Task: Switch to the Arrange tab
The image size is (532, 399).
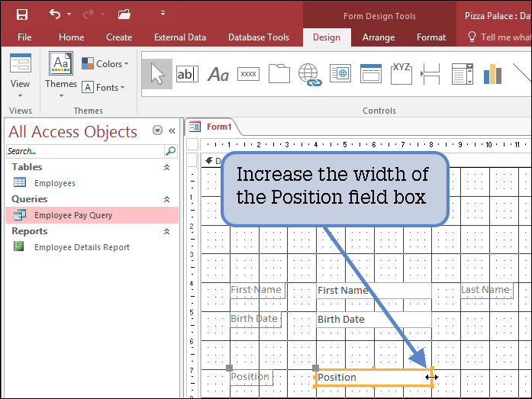Action: coord(379,37)
